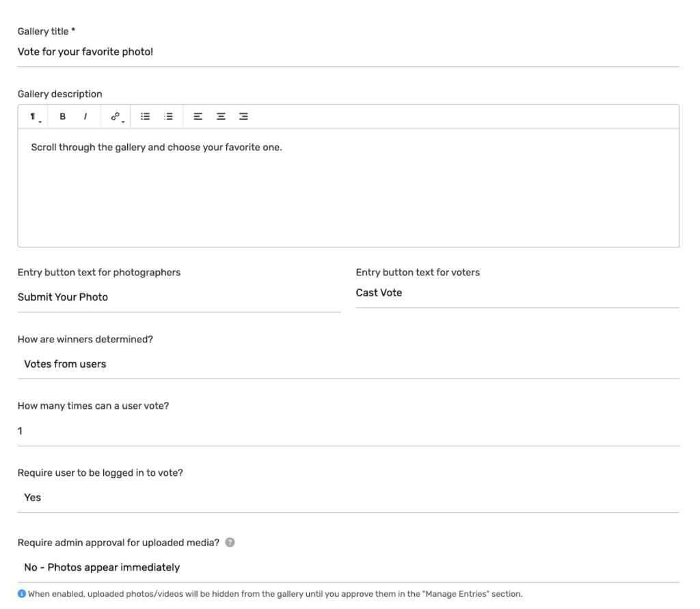Click the blue info icon below approval setting
This screenshot has width=700, height=609.
tap(21, 594)
